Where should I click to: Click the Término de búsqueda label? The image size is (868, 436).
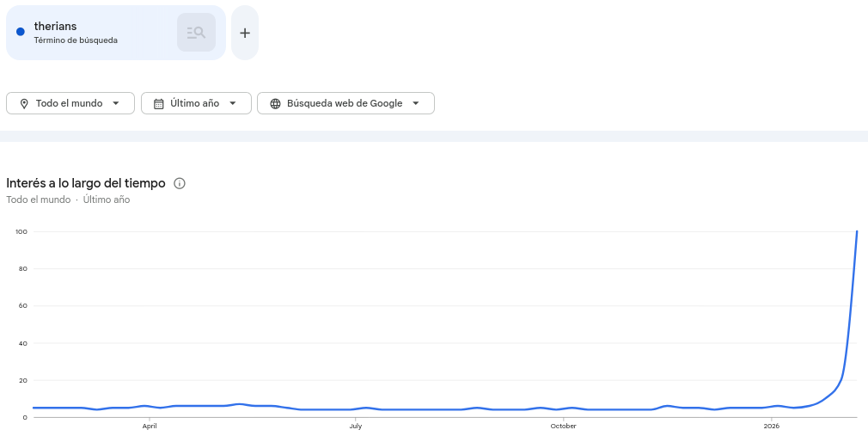click(76, 40)
